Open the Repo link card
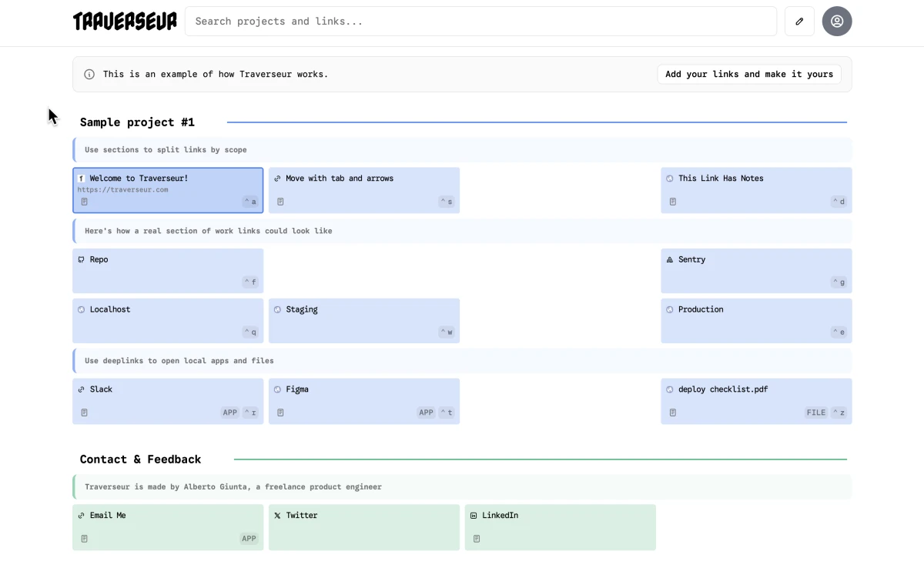The width and height of the screenshot is (924, 568). (168, 270)
